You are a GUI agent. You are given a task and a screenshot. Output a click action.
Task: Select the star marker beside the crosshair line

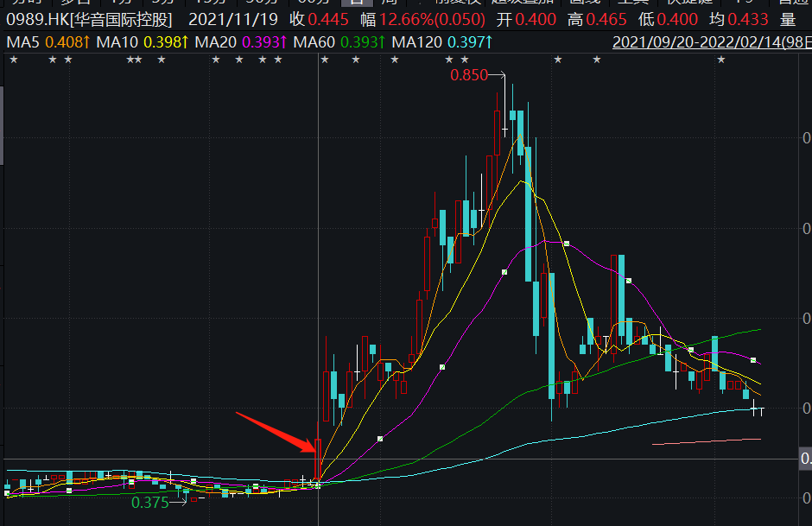pyautogui.click(x=325, y=60)
